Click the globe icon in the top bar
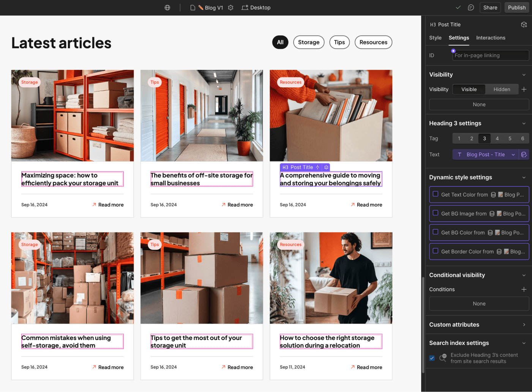Image resolution: width=532 pixels, height=392 pixels. pos(167,8)
